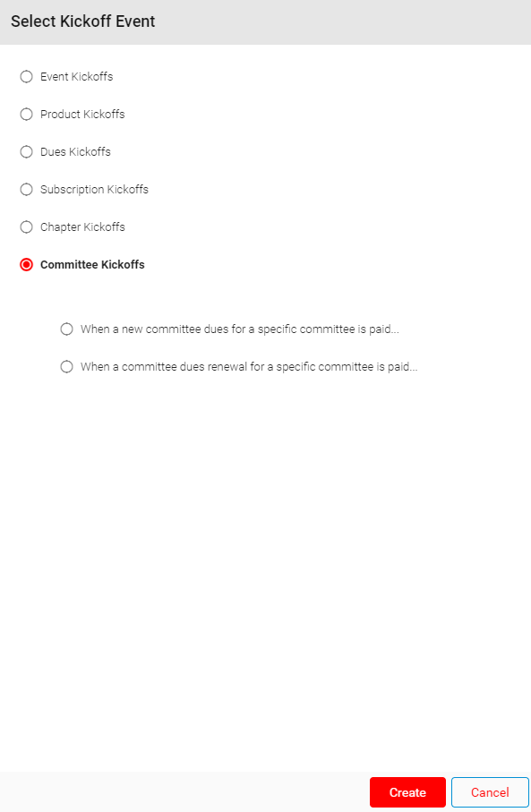This screenshot has width=531, height=812.
Task: Select the new committee dues paid radio button
Action: point(67,329)
